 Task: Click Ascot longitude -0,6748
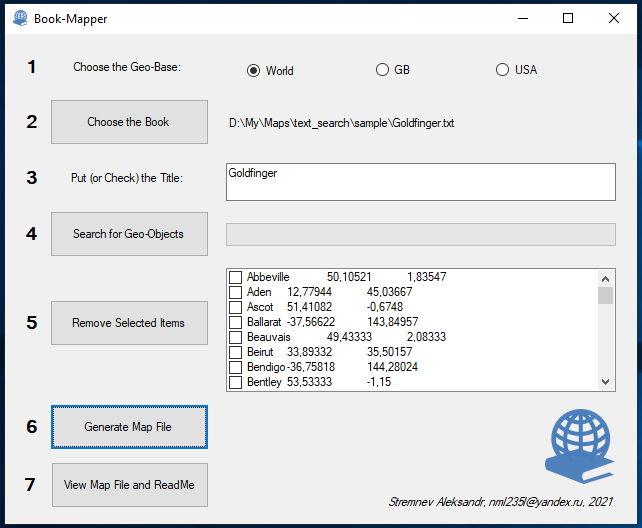click(385, 307)
